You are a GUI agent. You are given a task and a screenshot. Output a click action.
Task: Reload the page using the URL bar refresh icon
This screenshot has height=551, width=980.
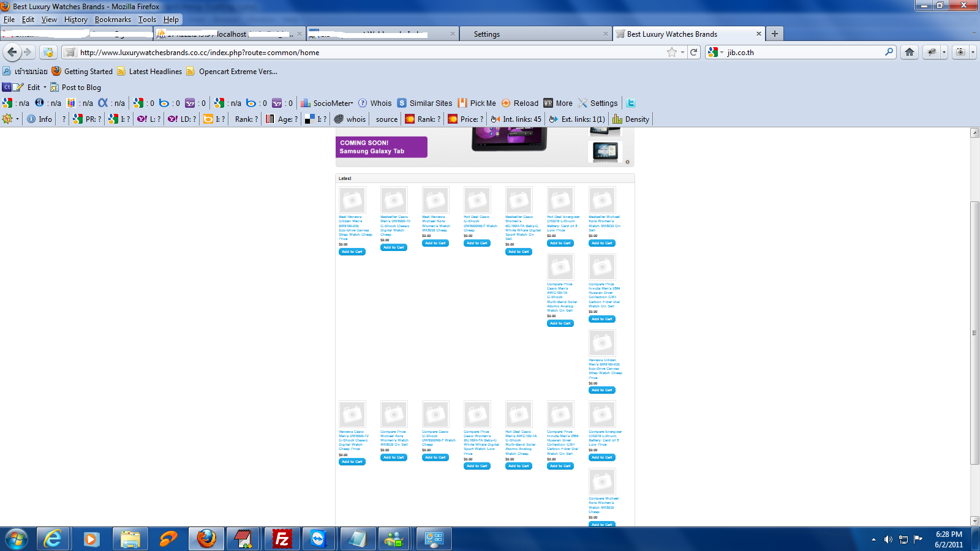pos(694,52)
